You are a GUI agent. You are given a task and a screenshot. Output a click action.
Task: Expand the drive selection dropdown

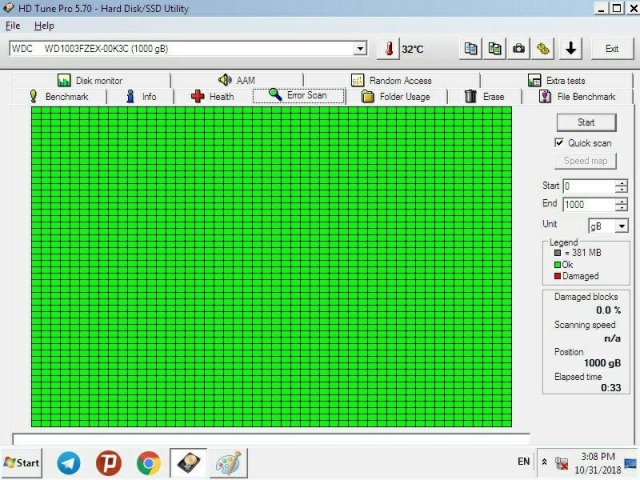360,48
